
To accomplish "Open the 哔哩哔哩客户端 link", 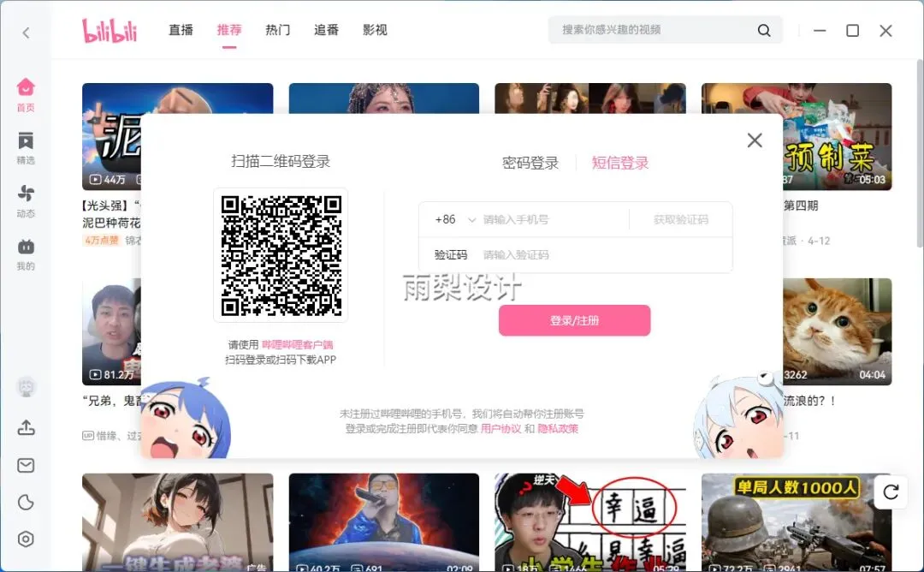I will pos(298,345).
